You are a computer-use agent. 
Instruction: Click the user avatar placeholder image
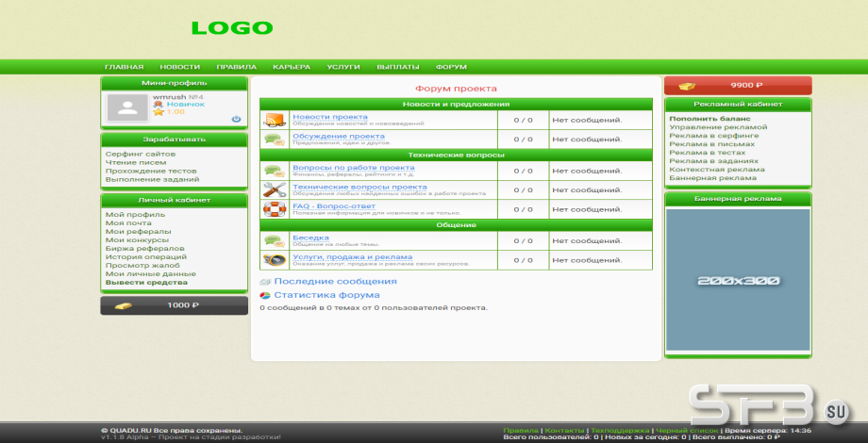click(127, 107)
